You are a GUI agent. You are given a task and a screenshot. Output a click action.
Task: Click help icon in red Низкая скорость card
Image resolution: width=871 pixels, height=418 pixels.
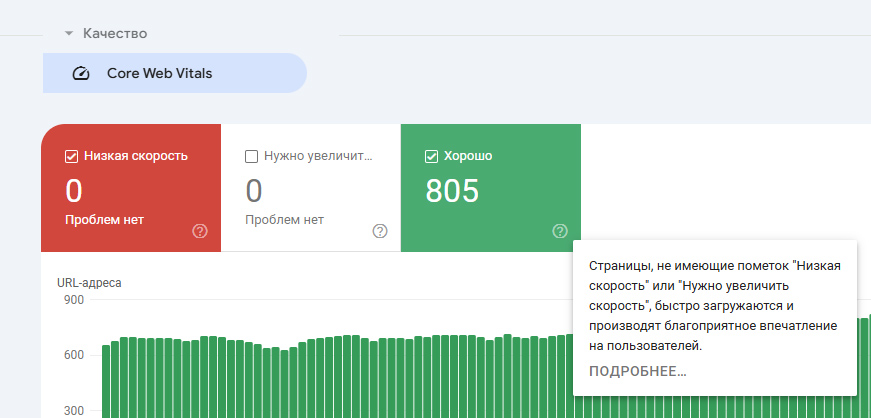click(200, 231)
